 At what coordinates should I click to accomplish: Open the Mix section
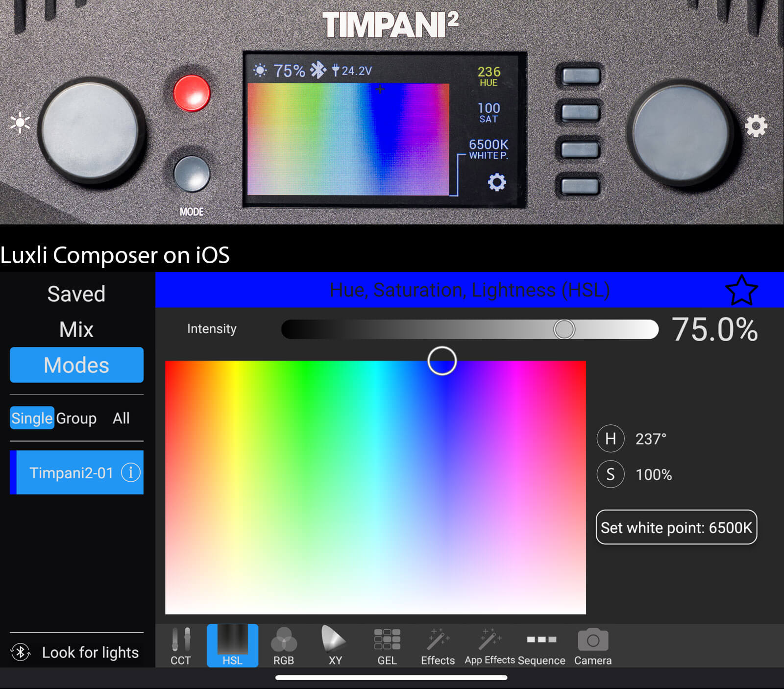coord(76,329)
